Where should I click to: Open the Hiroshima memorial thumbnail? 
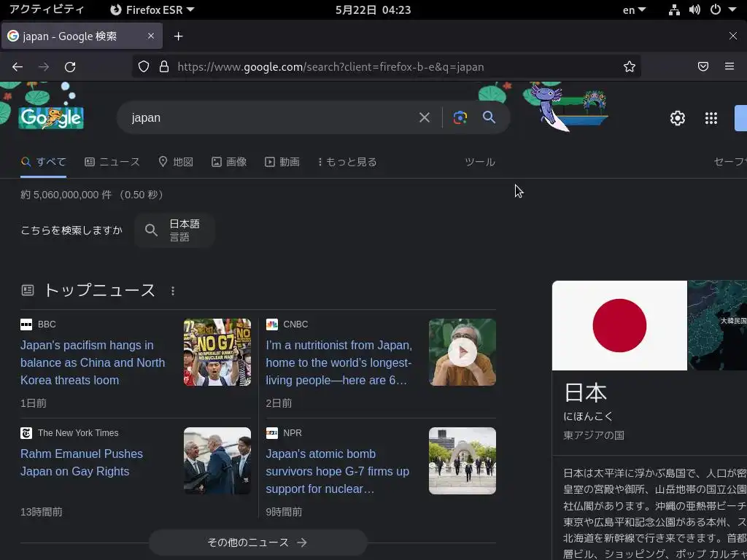(462, 461)
